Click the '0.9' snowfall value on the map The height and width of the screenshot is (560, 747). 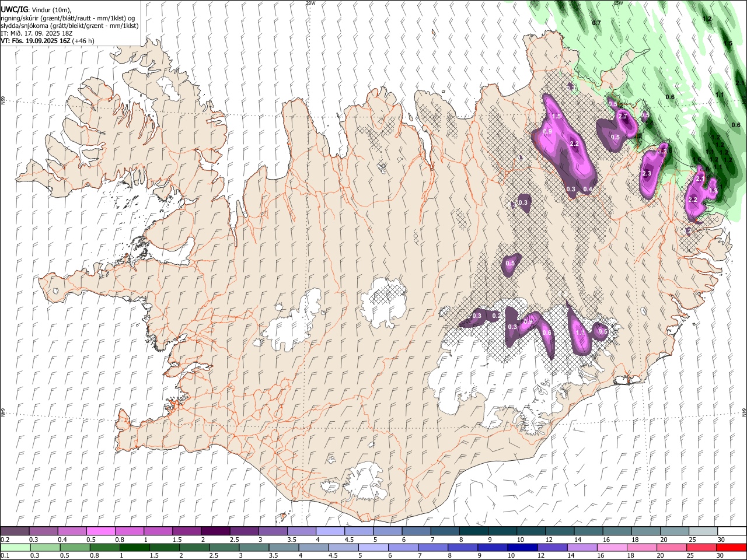point(548,132)
